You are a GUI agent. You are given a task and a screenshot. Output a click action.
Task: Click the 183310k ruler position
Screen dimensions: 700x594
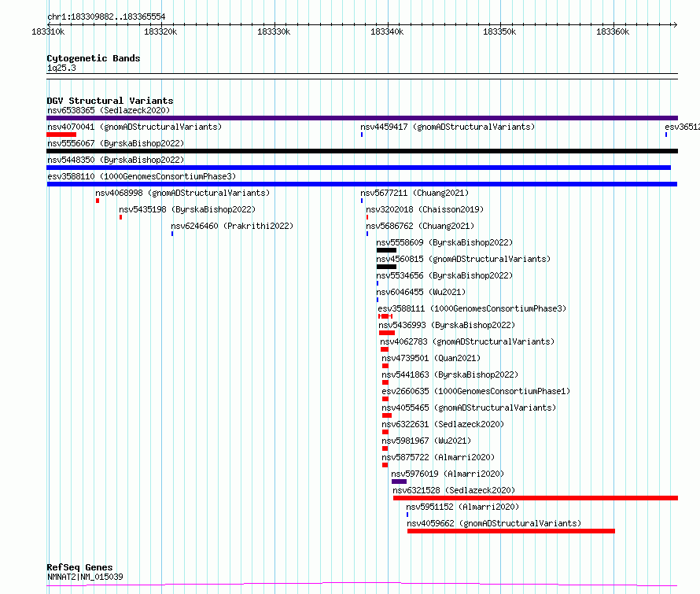pos(48,31)
